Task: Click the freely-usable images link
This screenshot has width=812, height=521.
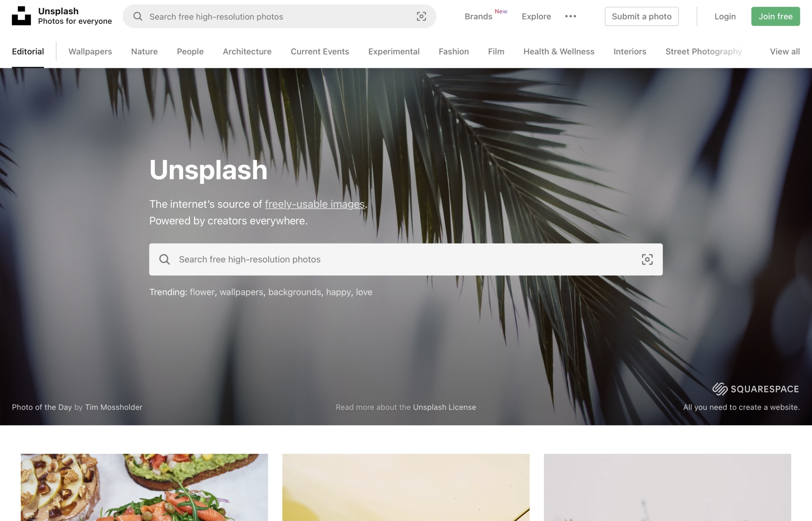Action: click(x=314, y=204)
